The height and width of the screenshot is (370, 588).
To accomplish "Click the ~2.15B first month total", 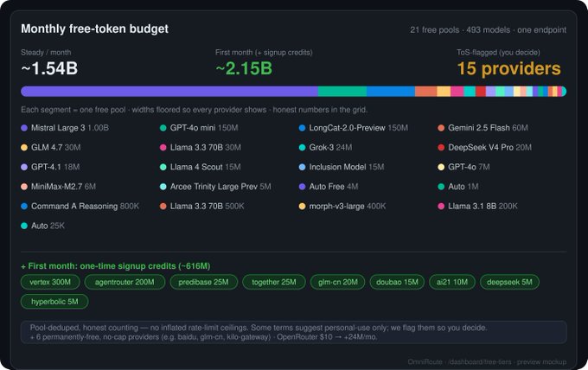I will (244, 68).
